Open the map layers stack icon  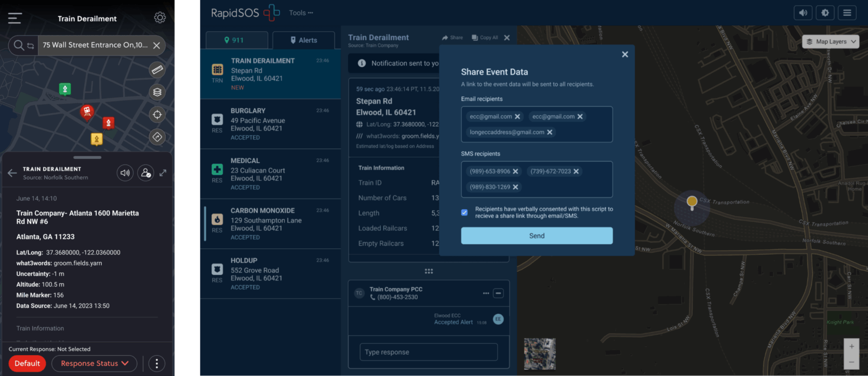point(157,92)
